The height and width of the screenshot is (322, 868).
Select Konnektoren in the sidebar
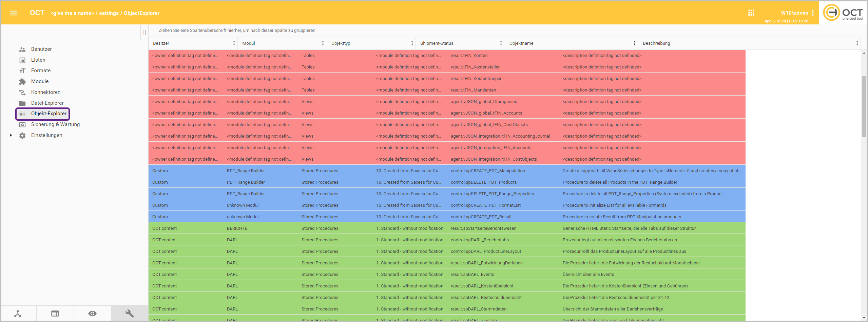tap(45, 92)
